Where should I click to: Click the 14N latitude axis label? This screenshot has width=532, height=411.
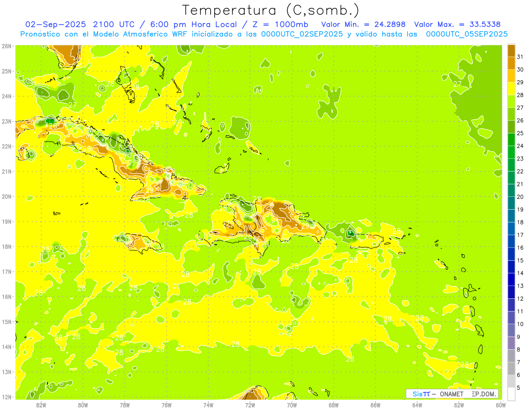(x=7, y=347)
